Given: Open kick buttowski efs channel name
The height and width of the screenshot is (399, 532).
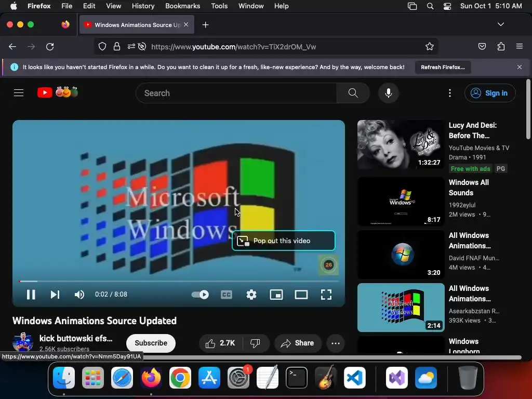Looking at the screenshot, I should (x=76, y=338).
